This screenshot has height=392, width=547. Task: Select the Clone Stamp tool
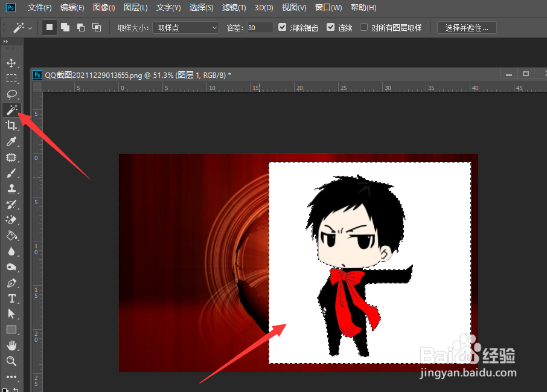[11, 189]
